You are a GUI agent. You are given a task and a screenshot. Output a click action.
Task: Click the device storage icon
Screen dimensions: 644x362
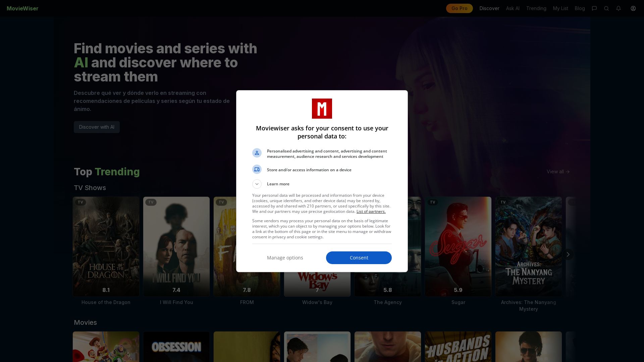coord(257,169)
